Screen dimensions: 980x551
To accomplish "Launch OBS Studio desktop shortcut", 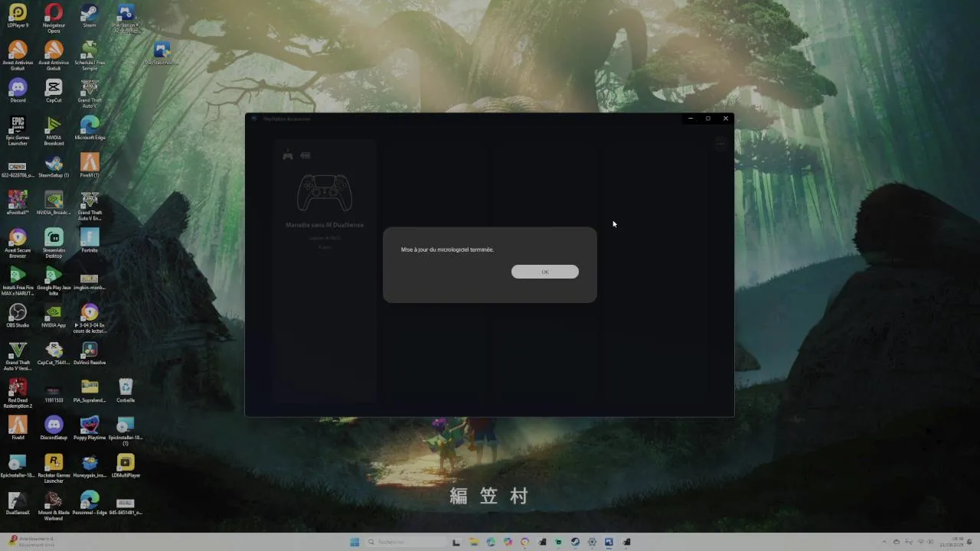I will click(18, 316).
